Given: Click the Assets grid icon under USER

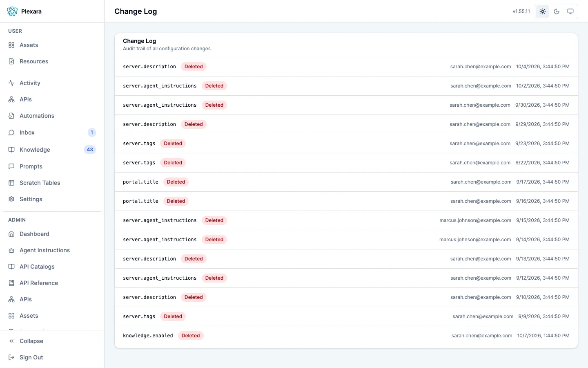Looking at the screenshot, I should pyautogui.click(x=11, y=45).
